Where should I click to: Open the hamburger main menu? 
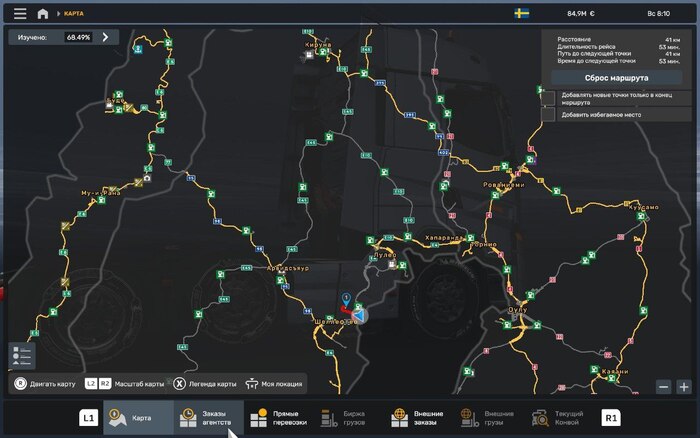[x=20, y=14]
